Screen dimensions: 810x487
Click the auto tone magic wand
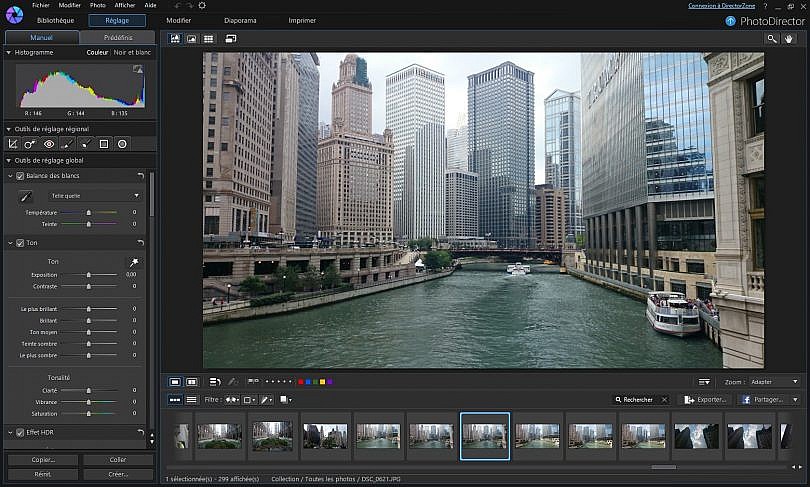pos(134,262)
